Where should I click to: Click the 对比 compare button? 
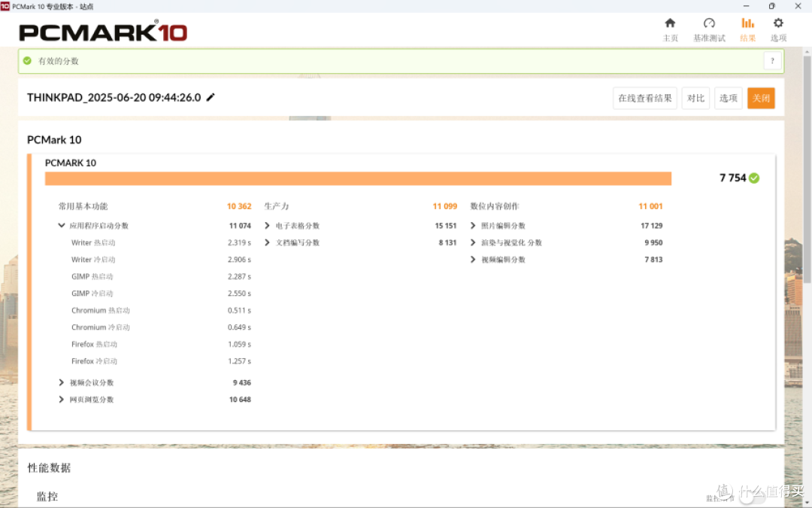(x=695, y=98)
